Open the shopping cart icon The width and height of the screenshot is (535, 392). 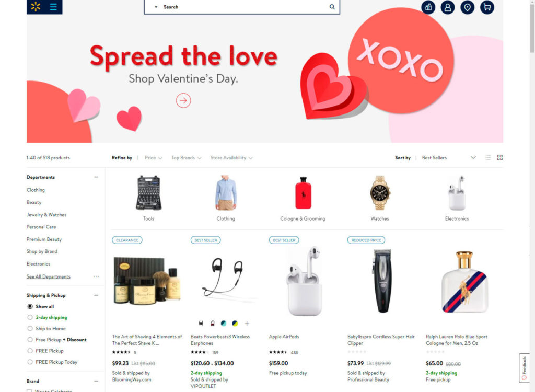(487, 7)
